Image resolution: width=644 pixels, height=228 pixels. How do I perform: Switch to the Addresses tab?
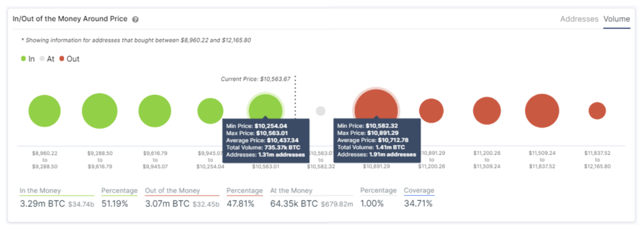pos(579,19)
